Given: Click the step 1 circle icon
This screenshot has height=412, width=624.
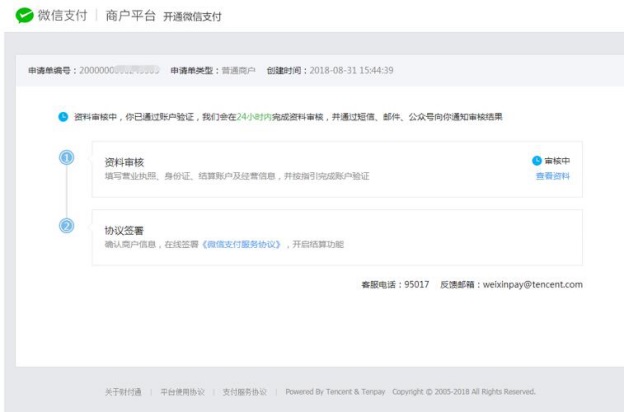Looking at the screenshot, I should pos(67,158).
